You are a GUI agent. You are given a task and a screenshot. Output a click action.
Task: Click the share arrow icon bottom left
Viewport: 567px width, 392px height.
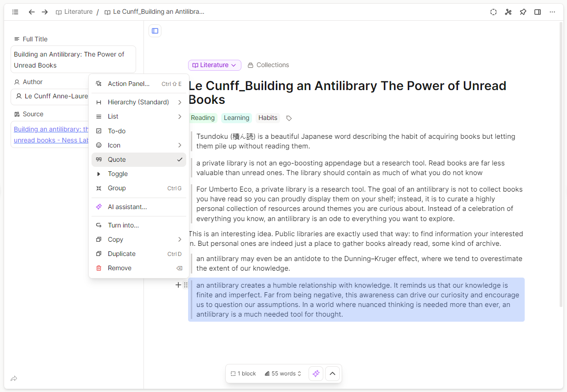tap(14, 379)
